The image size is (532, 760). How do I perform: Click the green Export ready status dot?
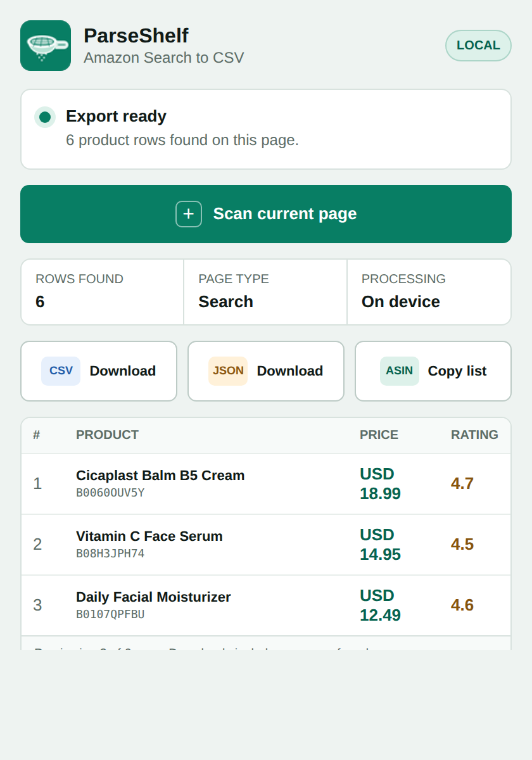[45, 117]
